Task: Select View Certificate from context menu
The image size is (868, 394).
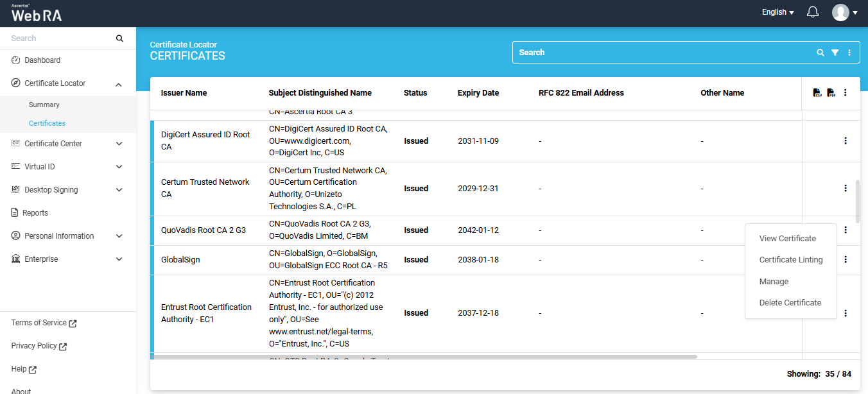Action: [x=787, y=239]
